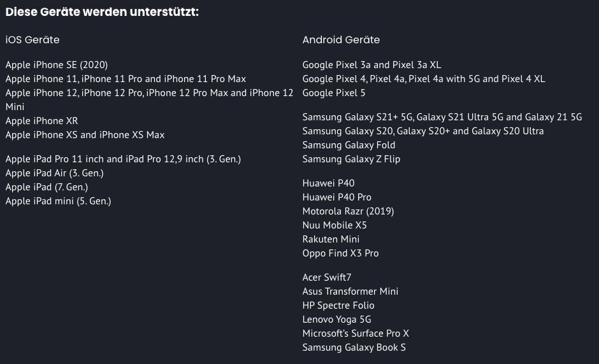
Task: Click the "Android Geräte" column heading
Action: click(x=341, y=39)
